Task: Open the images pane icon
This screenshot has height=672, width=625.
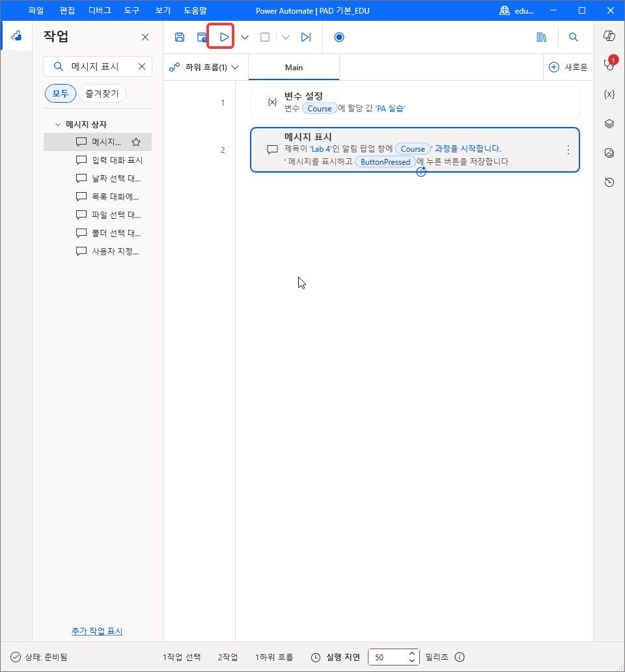Action: (x=609, y=152)
